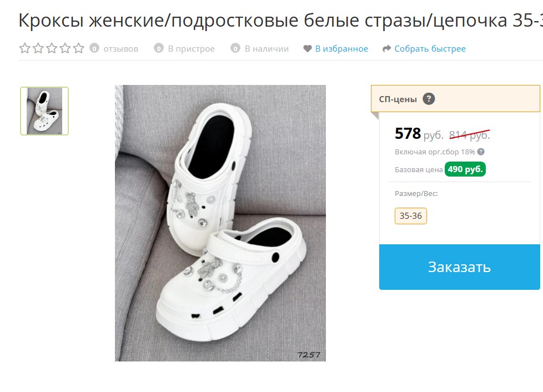
Task: Add product via В избранное link
Action: pyautogui.click(x=341, y=49)
